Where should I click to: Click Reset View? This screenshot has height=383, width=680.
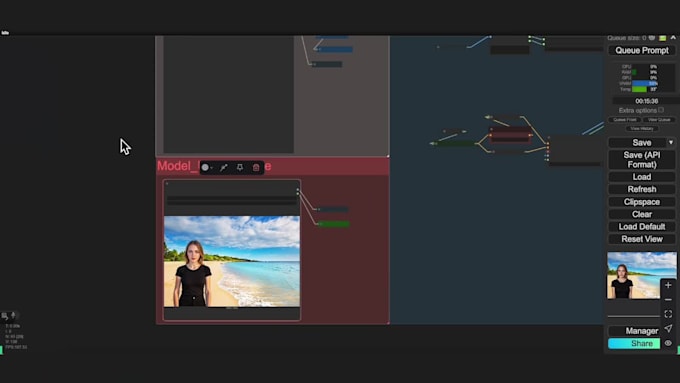(642, 239)
